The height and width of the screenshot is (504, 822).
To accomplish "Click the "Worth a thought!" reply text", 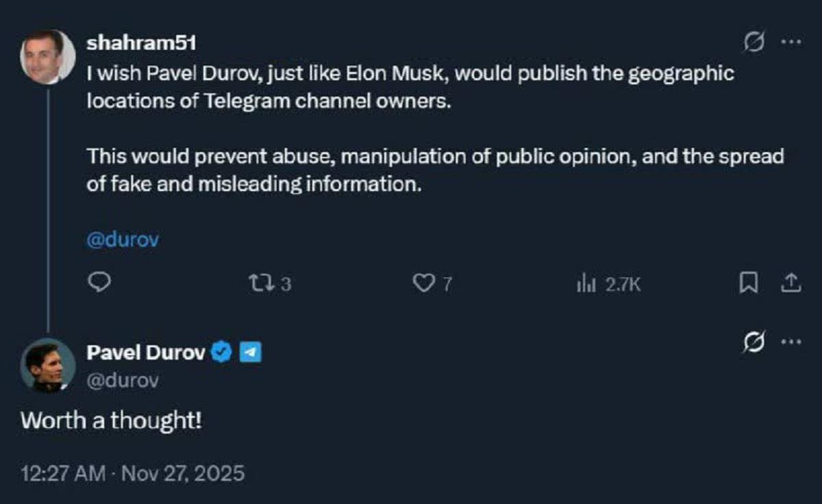I will point(111,420).
